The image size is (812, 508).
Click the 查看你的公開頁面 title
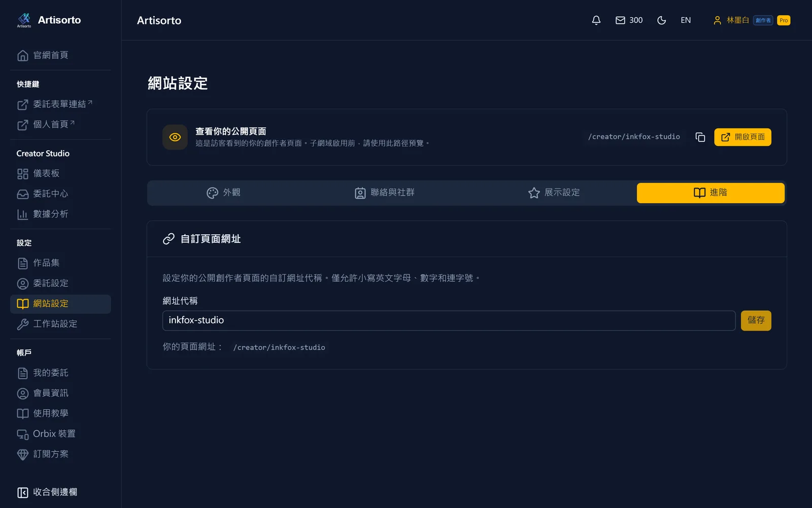pyautogui.click(x=231, y=131)
